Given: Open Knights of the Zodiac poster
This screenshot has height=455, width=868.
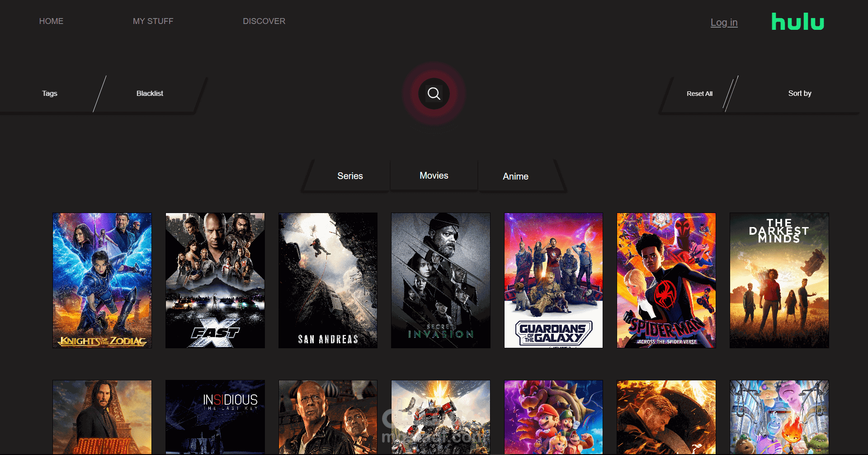Looking at the screenshot, I should [x=102, y=280].
